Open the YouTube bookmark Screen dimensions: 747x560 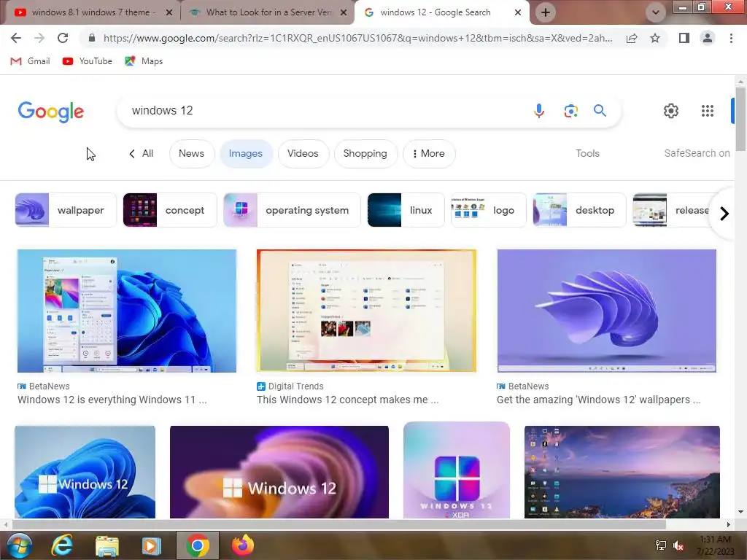(x=88, y=61)
